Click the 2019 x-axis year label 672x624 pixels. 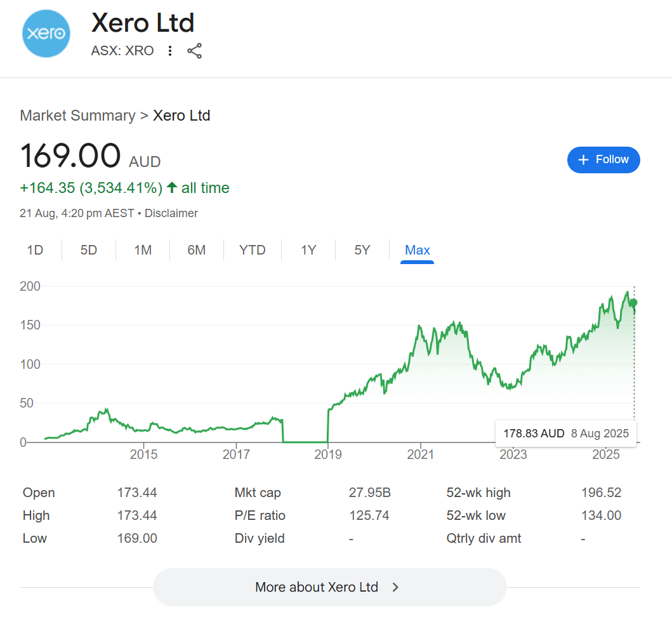328,454
